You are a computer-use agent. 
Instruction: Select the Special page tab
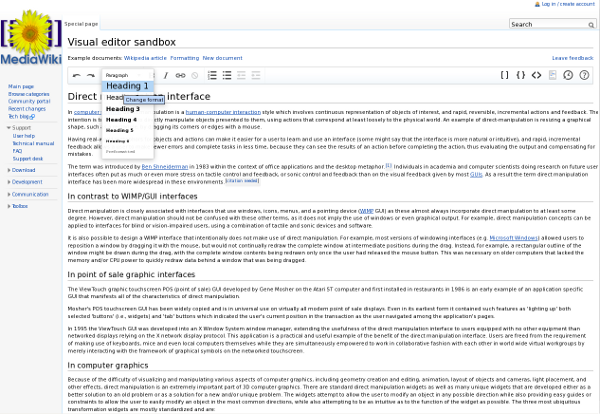81,24
